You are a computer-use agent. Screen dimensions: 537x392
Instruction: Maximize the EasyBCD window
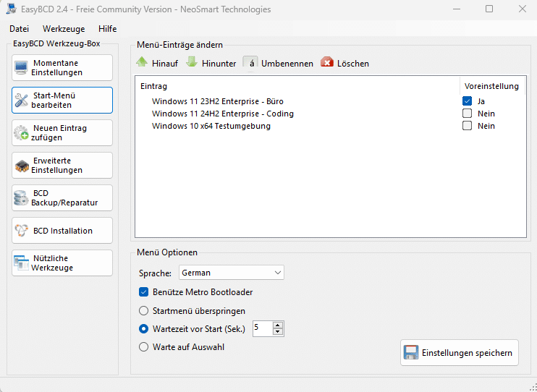tap(489, 9)
